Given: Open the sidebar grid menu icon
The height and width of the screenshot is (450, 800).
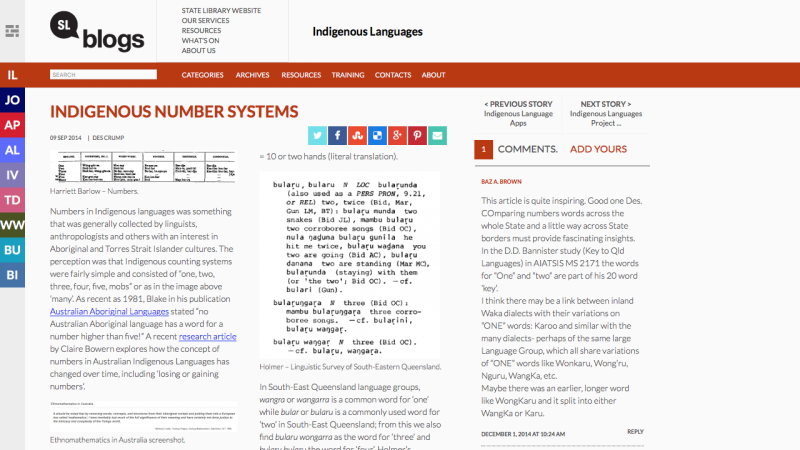Looking at the screenshot, I should 12,31.
